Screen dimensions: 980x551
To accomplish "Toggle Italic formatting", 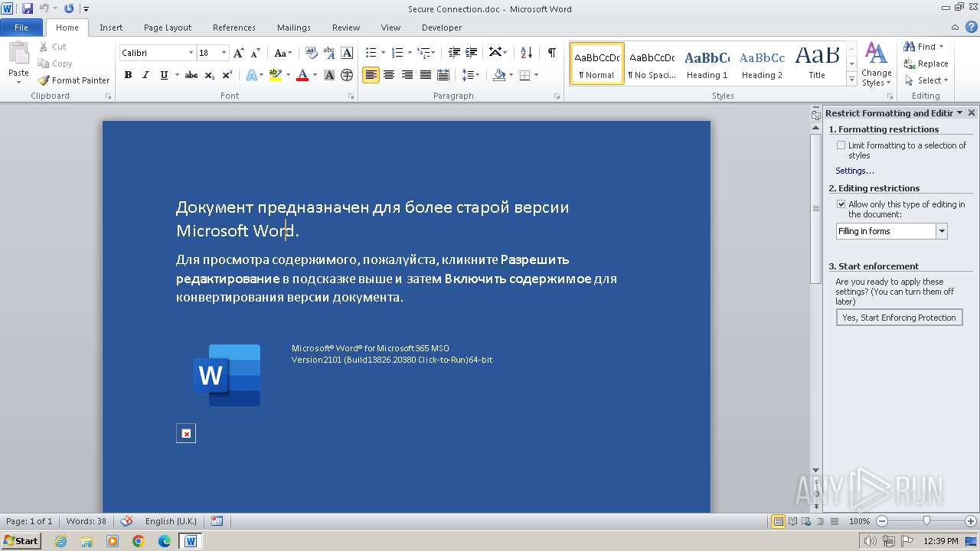I will tap(145, 75).
